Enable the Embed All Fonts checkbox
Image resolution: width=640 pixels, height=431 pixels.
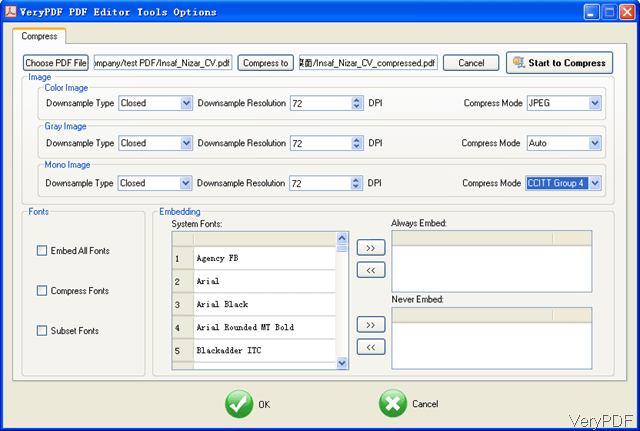42,251
